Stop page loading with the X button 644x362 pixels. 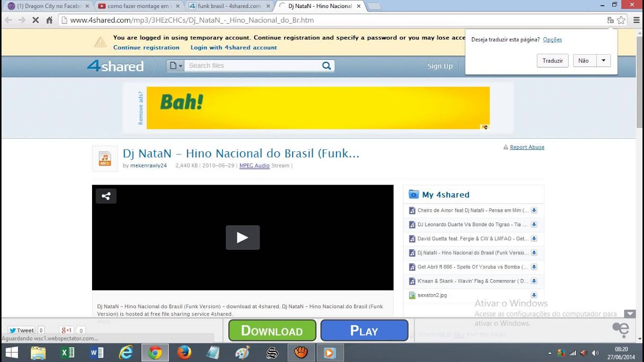[35, 20]
